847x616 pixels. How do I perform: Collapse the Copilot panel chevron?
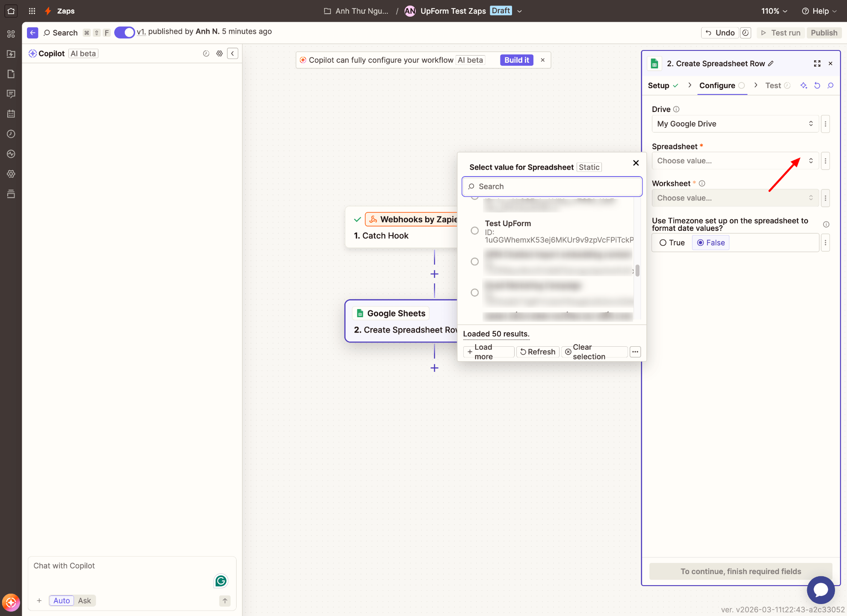tap(233, 53)
